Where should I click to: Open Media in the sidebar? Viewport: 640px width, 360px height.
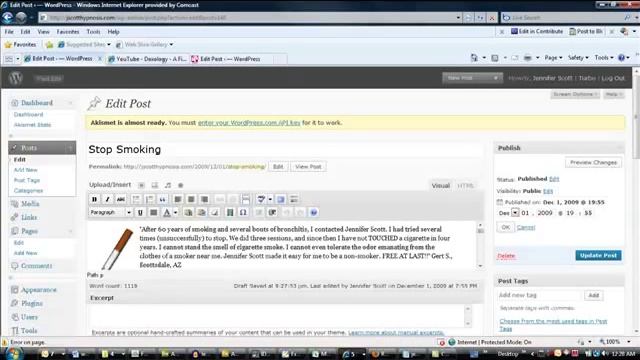pos(30,204)
